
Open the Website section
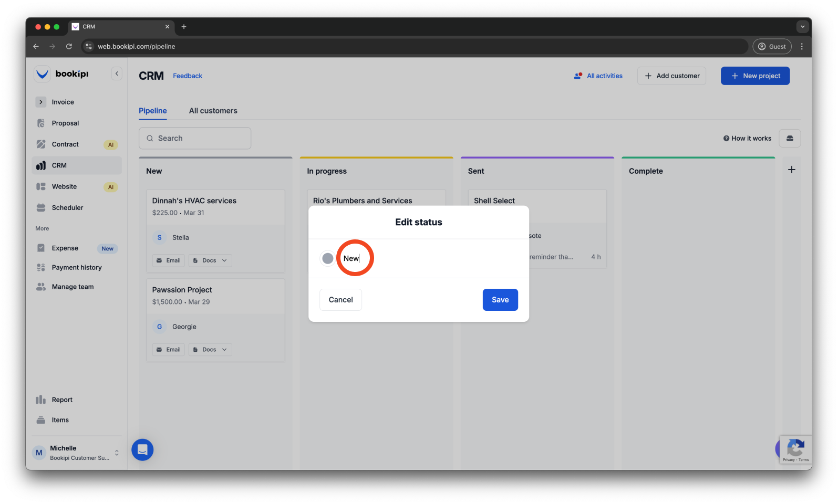[77, 187]
